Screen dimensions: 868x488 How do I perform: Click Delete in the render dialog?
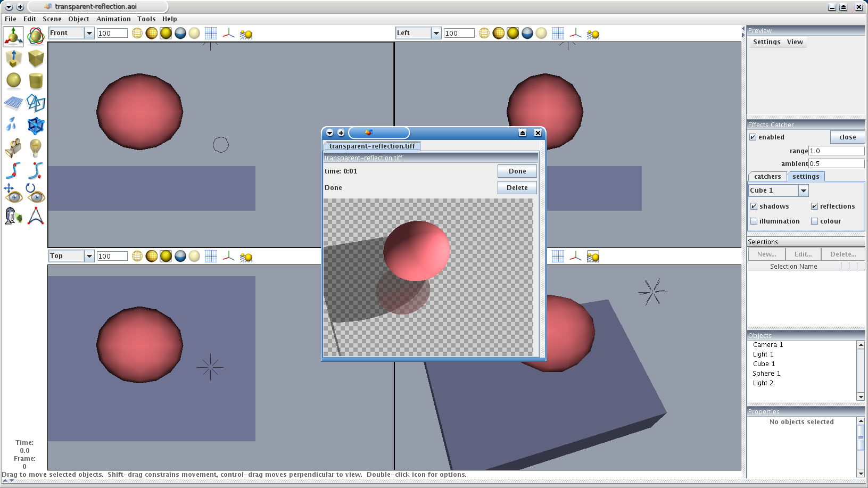[517, 188]
